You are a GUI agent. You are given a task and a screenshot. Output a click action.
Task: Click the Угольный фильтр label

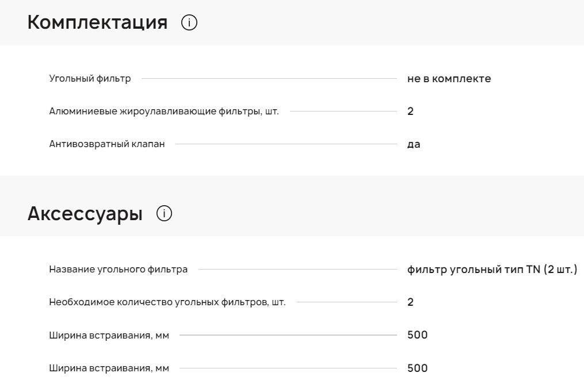pos(90,79)
